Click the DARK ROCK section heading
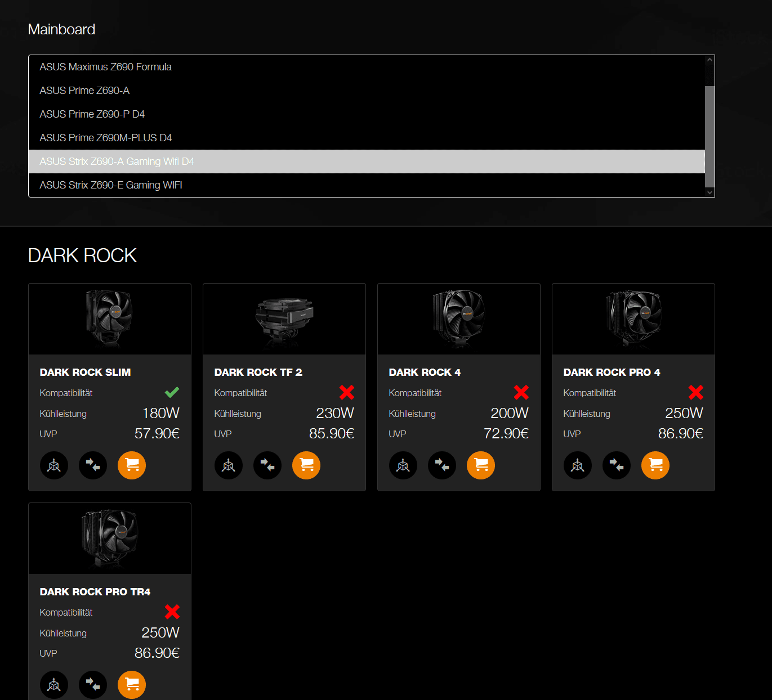Screen dimensions: 772x700 (82, 255)
